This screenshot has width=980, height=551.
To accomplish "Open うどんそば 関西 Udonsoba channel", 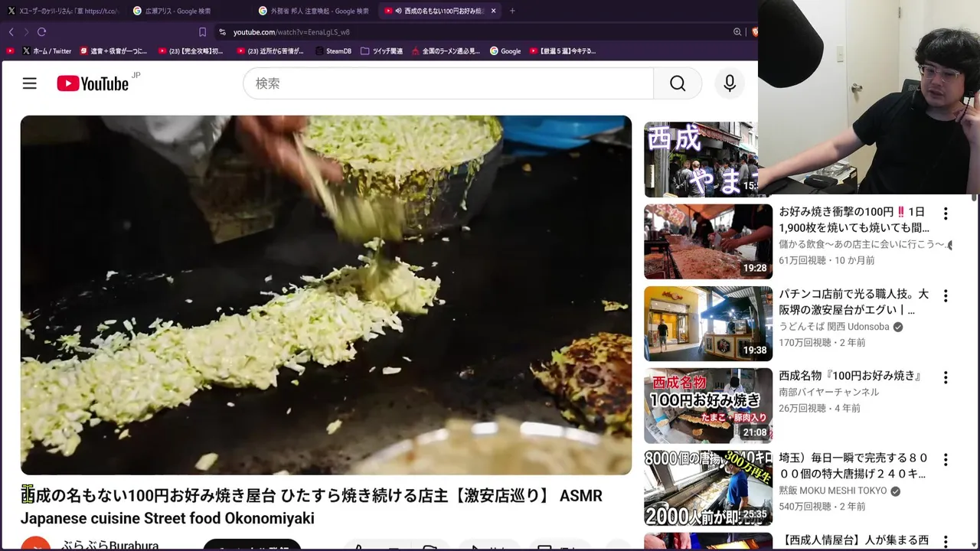I will (x=835, y=327).
